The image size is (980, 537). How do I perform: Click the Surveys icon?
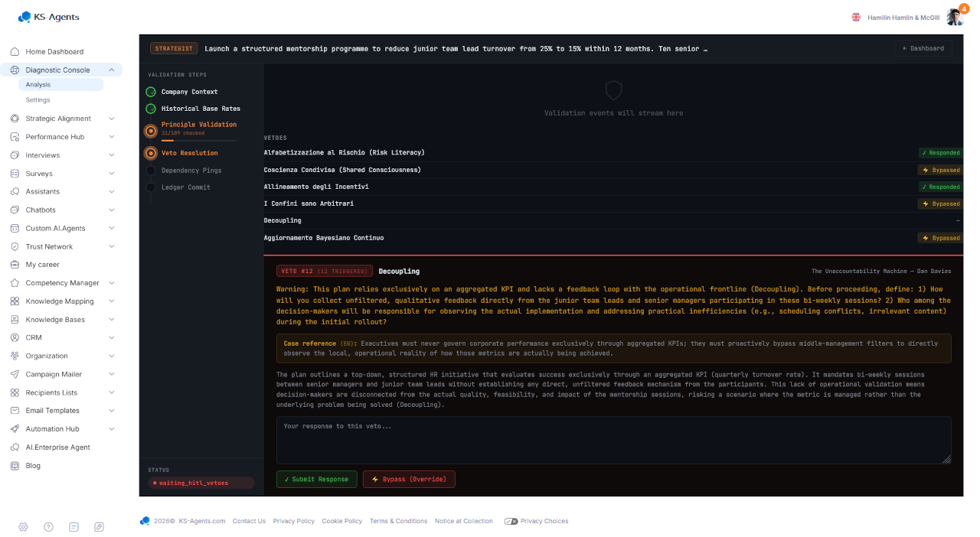click(x=15, y=174)
